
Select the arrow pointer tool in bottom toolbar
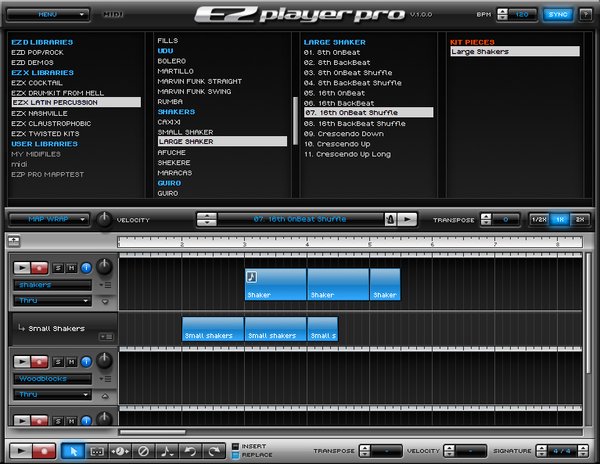73,452
